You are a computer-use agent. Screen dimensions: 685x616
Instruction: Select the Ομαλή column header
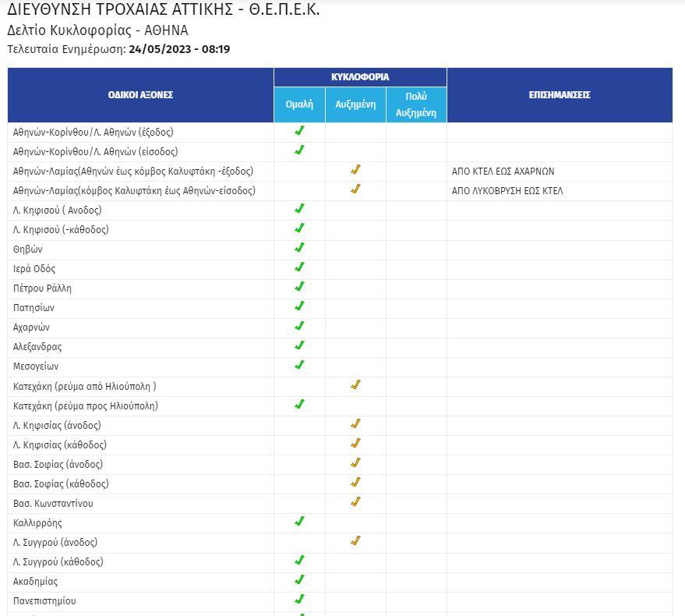tap(299, 104)
